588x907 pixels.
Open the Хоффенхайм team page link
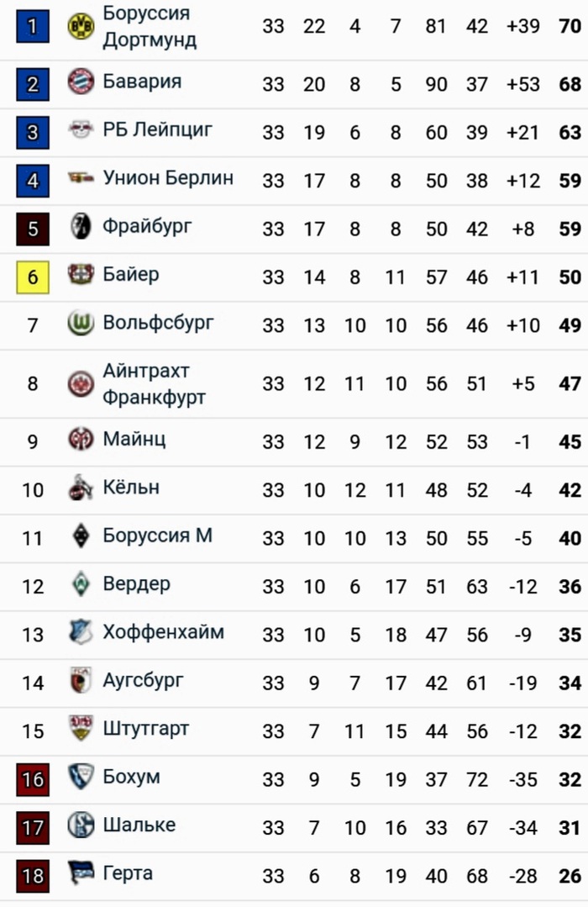(x=163, y=632)
